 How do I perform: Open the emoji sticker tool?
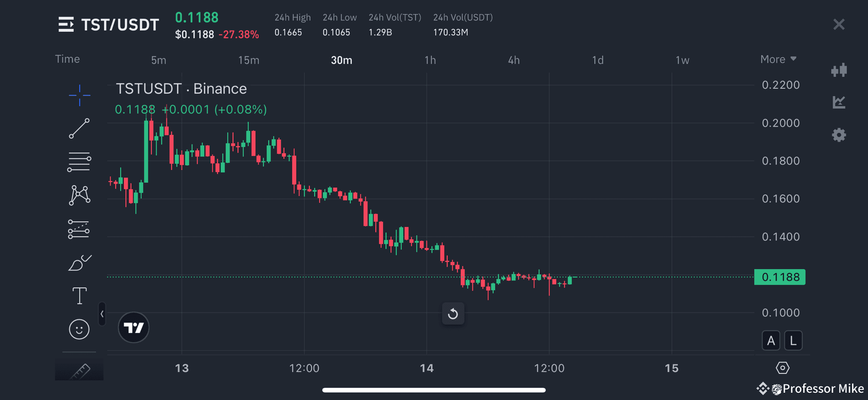(79, 329)
